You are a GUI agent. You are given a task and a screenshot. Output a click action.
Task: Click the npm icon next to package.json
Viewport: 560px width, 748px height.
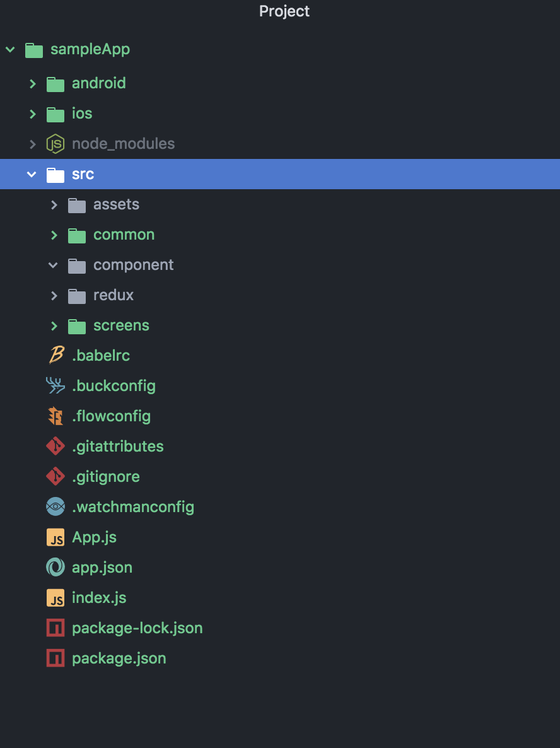click(x=55, y=658)
